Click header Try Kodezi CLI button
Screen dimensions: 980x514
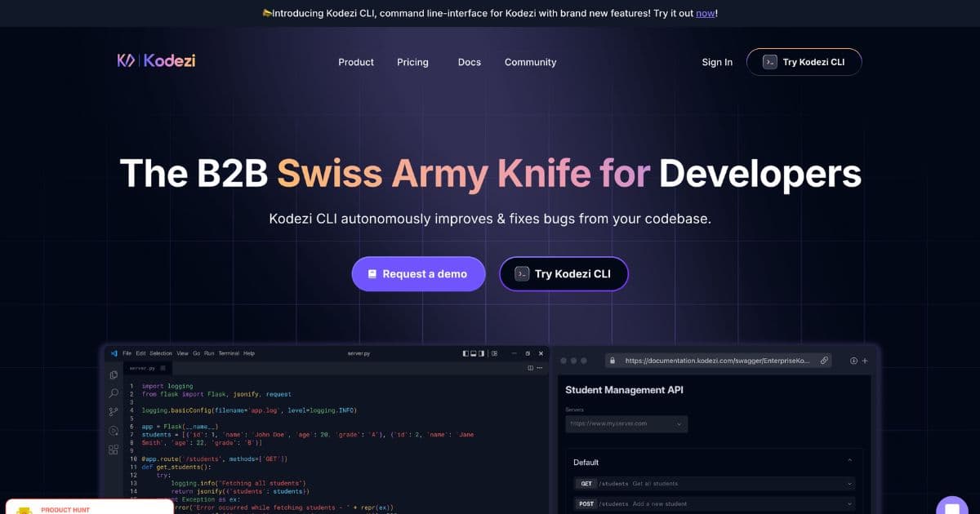tap(804, 62)
